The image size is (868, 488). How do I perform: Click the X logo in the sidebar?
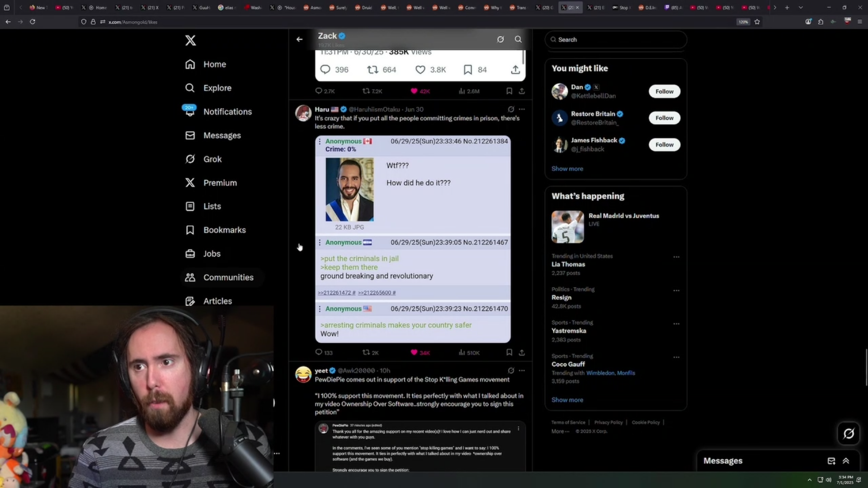(190, 40)
